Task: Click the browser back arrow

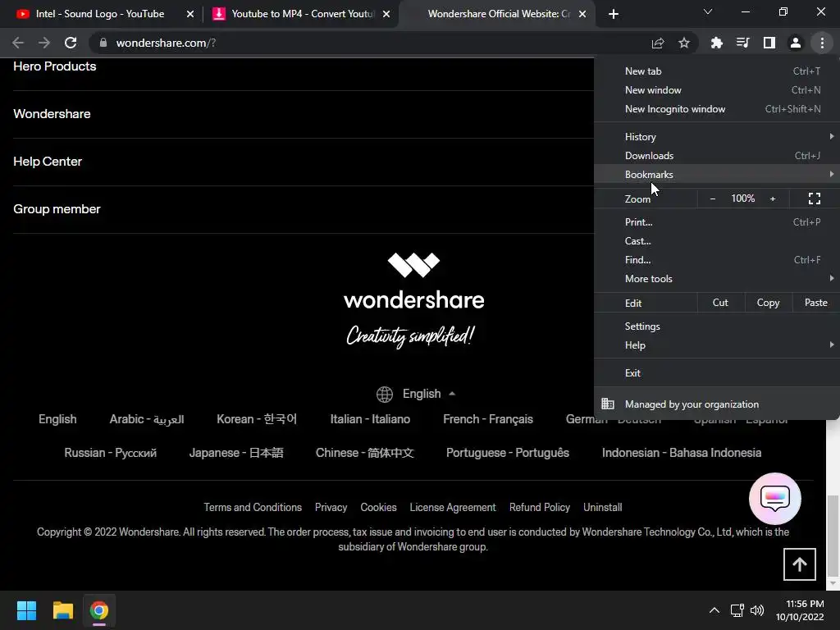Action: click(x=18, y=43)
